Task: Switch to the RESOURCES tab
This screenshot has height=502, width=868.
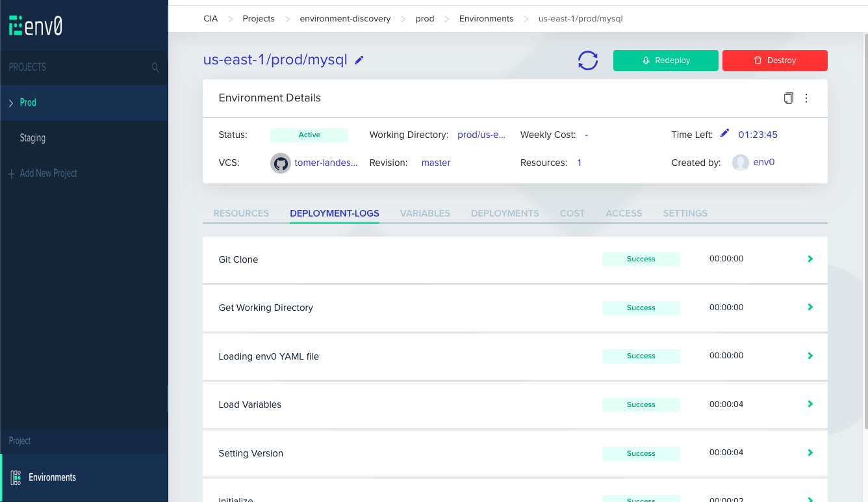Action: click(241, 213)
